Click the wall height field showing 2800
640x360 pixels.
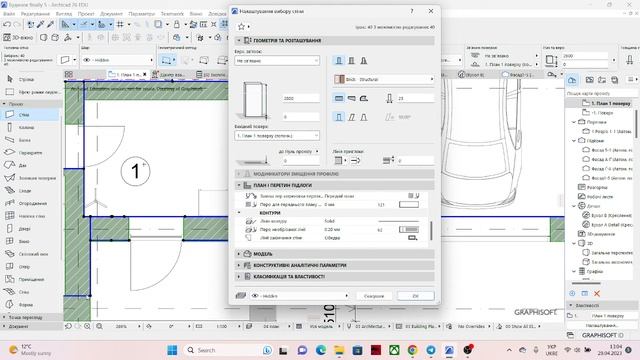pyautogui.click(x=301, y=98)
